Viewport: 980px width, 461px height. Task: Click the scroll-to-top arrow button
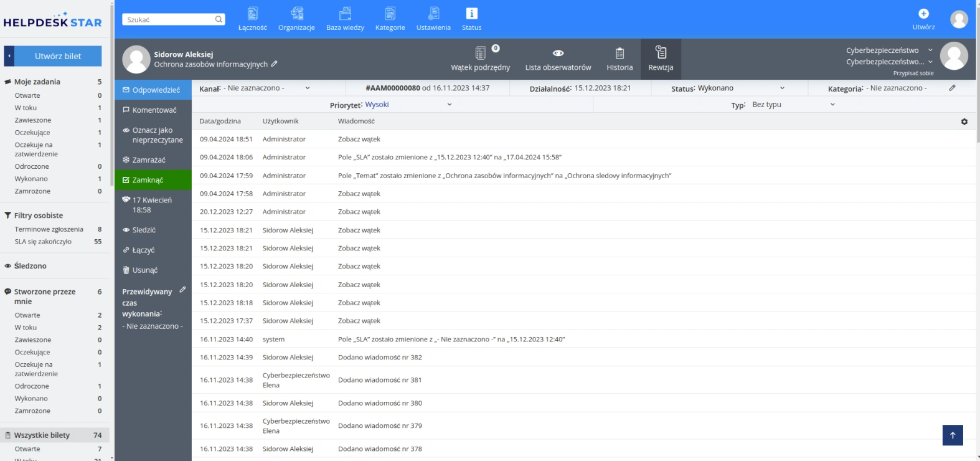(x=953, y=435)
